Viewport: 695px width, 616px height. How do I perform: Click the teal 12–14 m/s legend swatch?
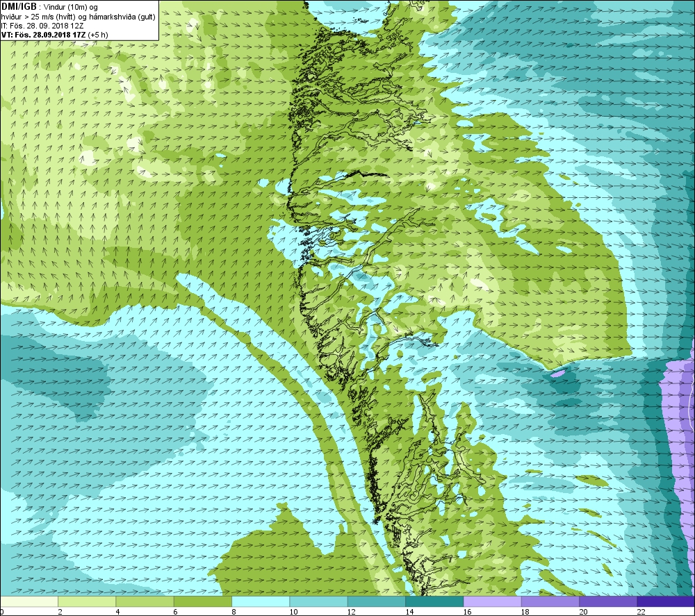tap(376, 601)
